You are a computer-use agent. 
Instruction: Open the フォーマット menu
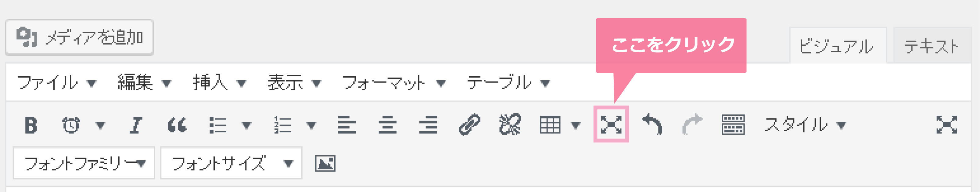coord(394,83)
